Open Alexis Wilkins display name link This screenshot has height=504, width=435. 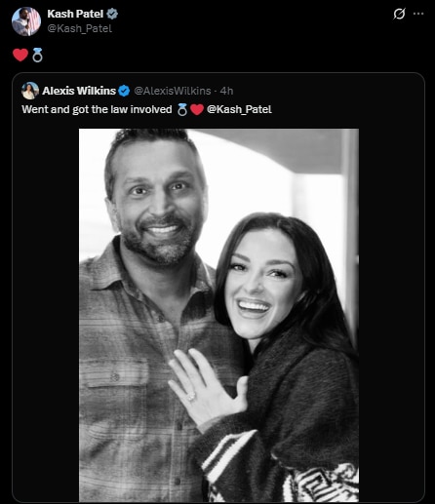click(x=79, y=91)
